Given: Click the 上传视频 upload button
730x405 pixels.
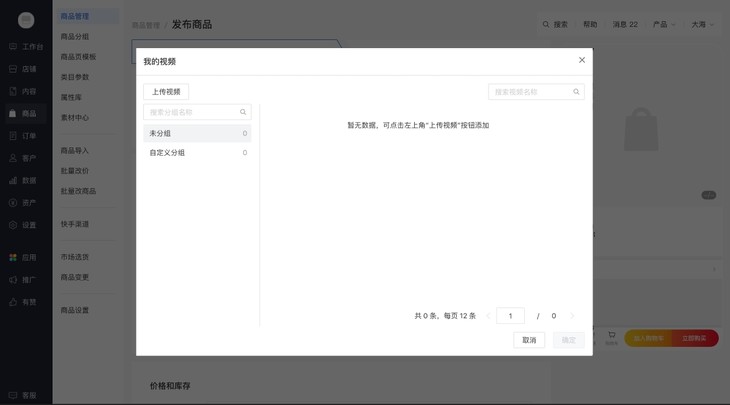Looking at the screenshot, I should [166, 92].
